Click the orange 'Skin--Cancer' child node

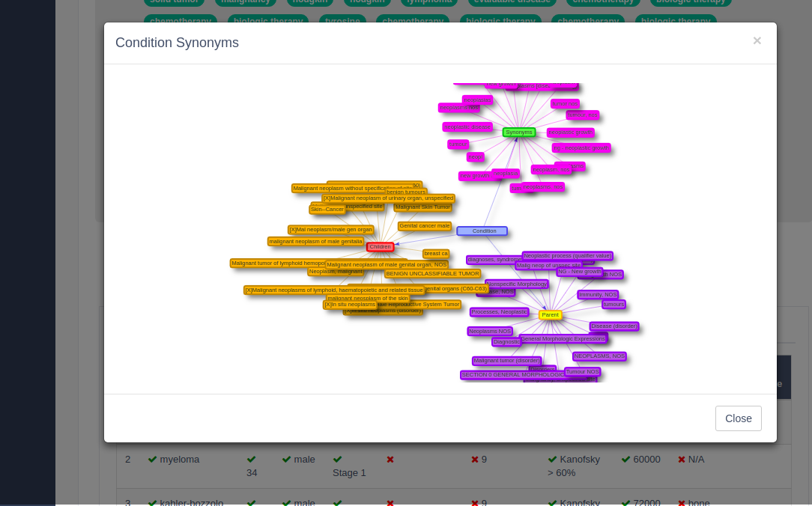327,209
